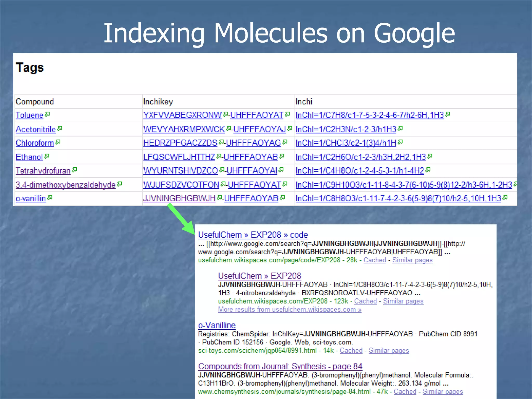
Task: Click external link icon next to o-vanillin
Action: point(50,197)
